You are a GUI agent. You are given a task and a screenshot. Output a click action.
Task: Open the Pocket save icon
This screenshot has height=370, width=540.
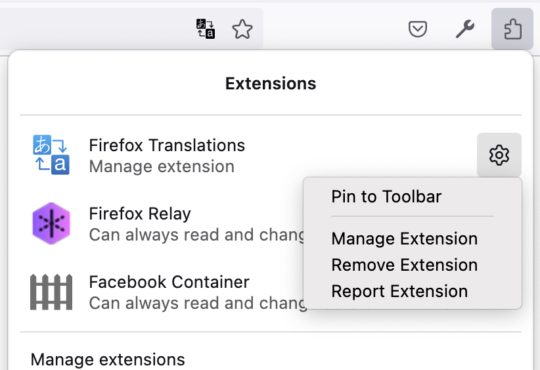pyautogui.click(x=418, y=29)
